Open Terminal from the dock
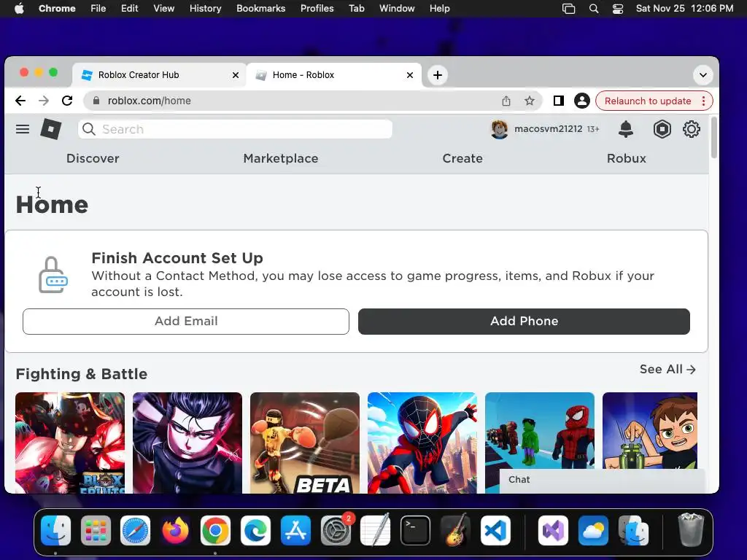Viewport: 747px width, 560px height. point(415,531)
